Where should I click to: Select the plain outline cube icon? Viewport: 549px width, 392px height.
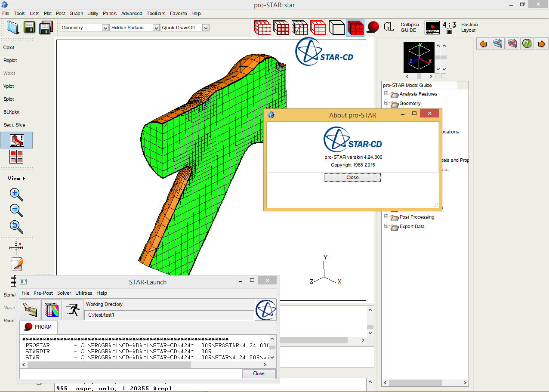coord(336,28)
